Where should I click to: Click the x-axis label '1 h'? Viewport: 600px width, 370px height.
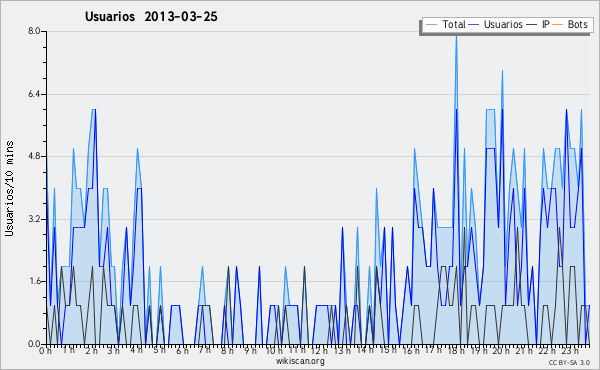(68, 350)
